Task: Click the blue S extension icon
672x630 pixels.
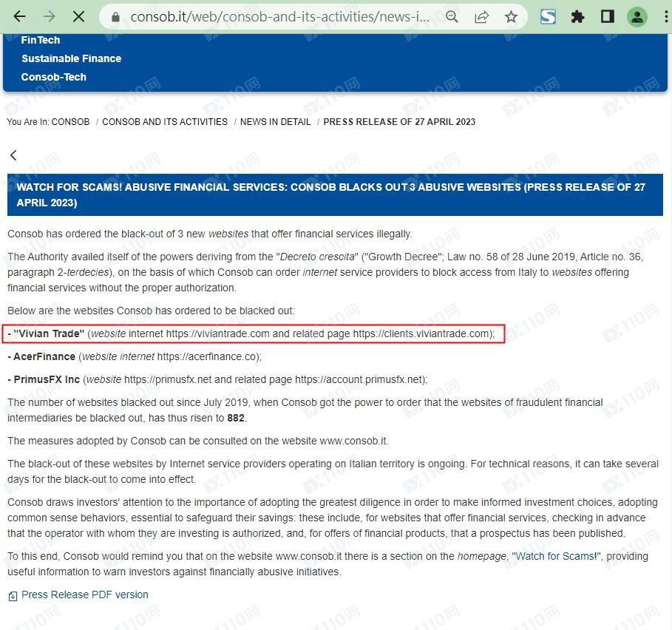Action: pos(548,16)
